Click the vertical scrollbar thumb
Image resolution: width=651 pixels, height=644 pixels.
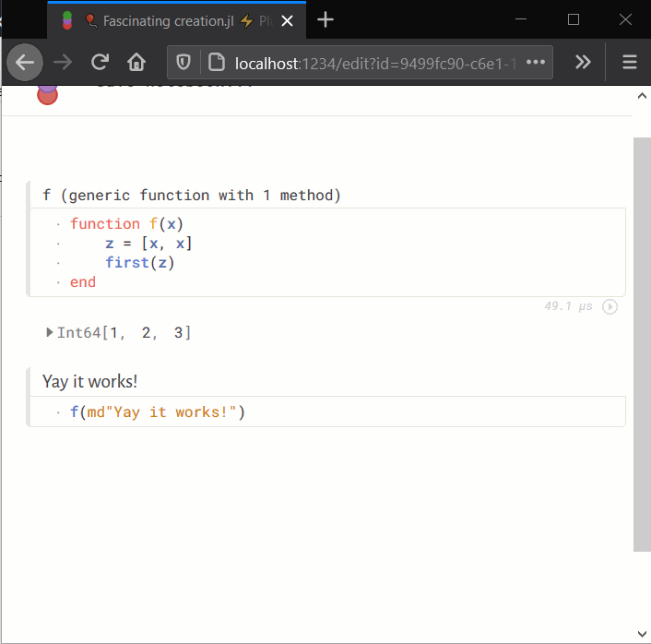click(x=642, y=344)
